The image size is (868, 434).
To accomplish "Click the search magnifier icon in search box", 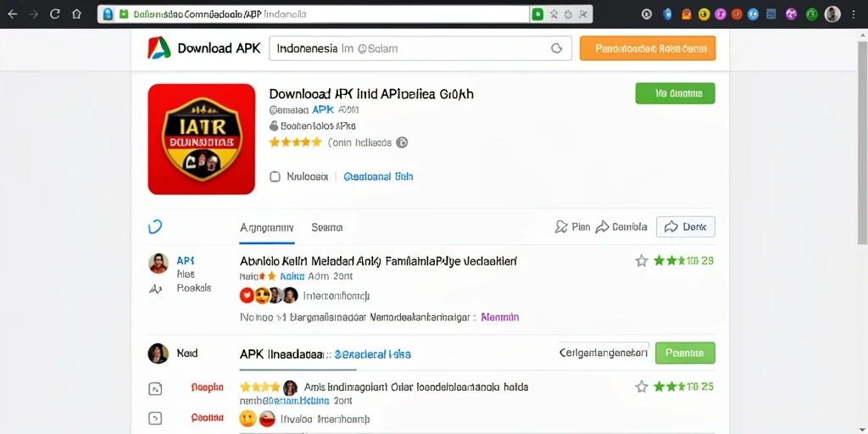I will 556,48.
